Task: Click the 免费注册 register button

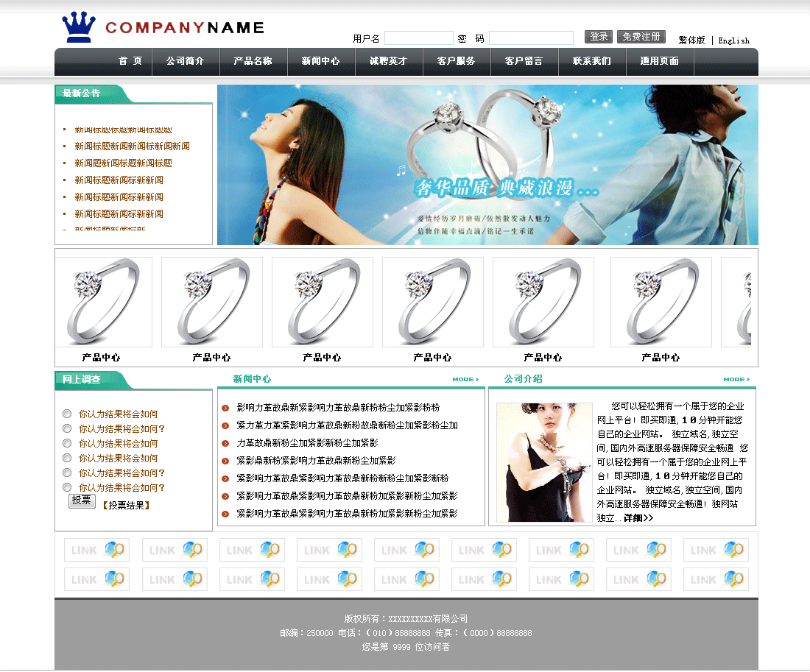Action: click(641, 37)
